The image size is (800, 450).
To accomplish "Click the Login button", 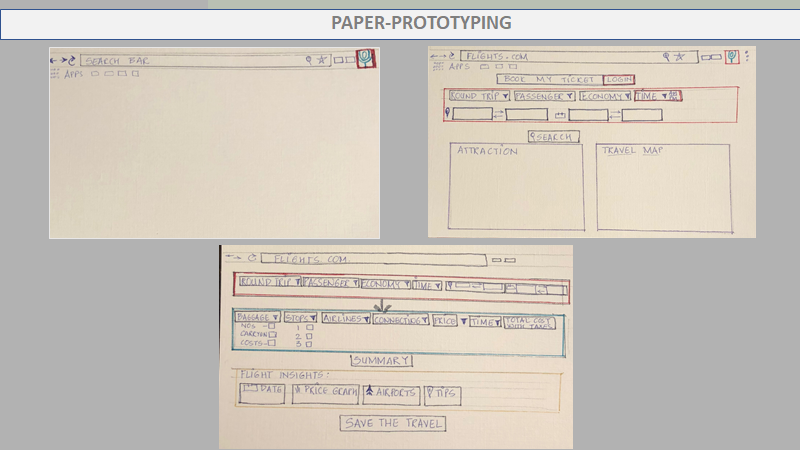I will coord(618,79).
